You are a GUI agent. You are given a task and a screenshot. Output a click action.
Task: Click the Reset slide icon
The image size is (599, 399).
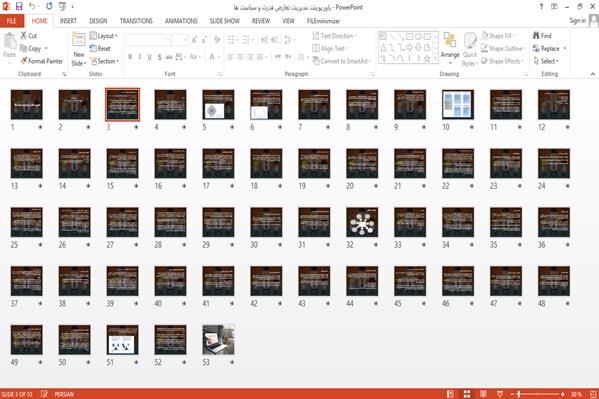[93, 48]
